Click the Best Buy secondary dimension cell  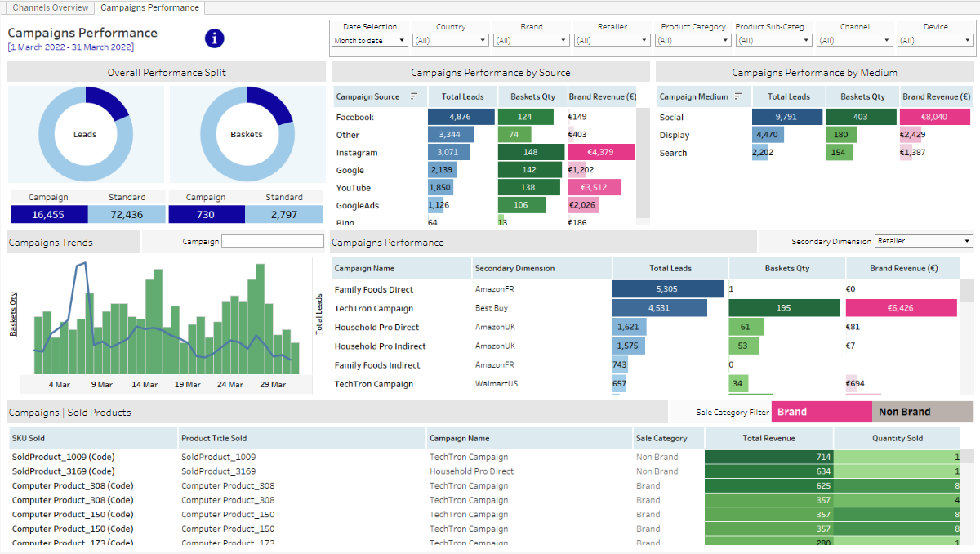[x=491, y=308]
